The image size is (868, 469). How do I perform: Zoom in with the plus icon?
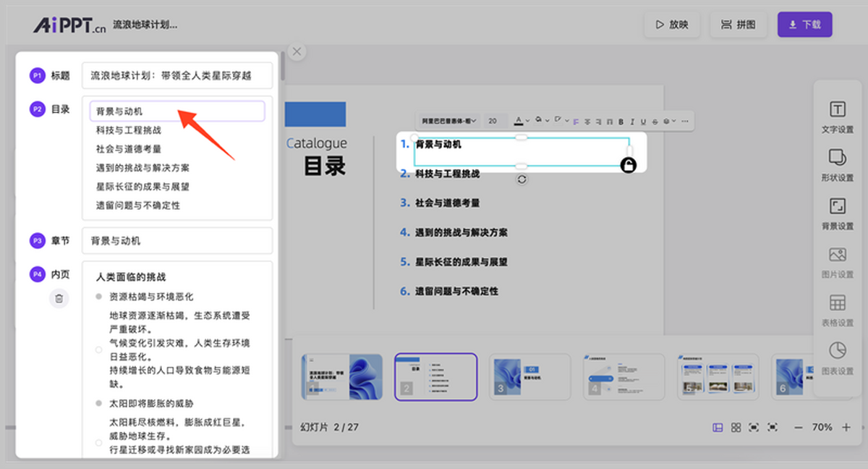point(846,428)
